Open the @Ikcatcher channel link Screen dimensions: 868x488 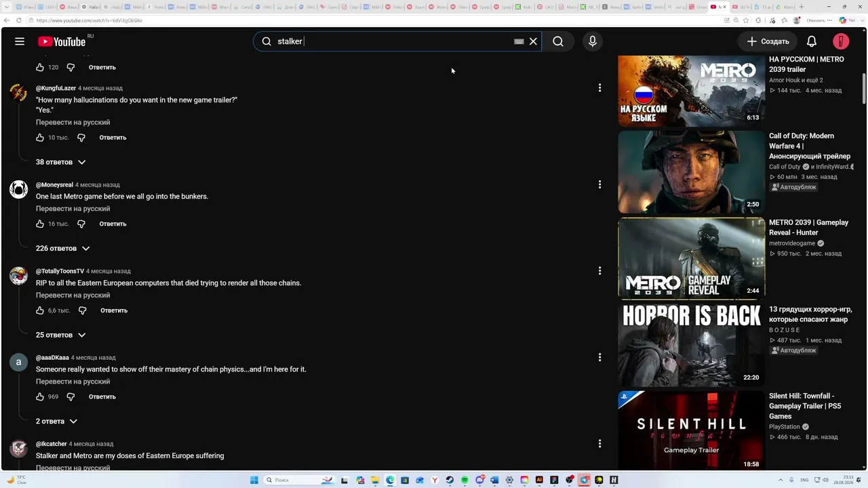point(52,444)
